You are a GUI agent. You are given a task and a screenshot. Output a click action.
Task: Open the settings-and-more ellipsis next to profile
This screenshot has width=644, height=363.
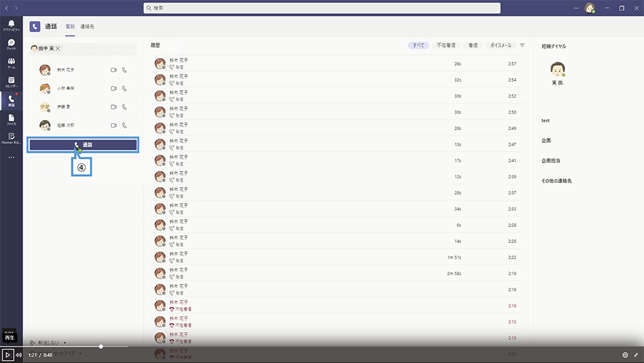pyautogui.click(x=576, y=8)
